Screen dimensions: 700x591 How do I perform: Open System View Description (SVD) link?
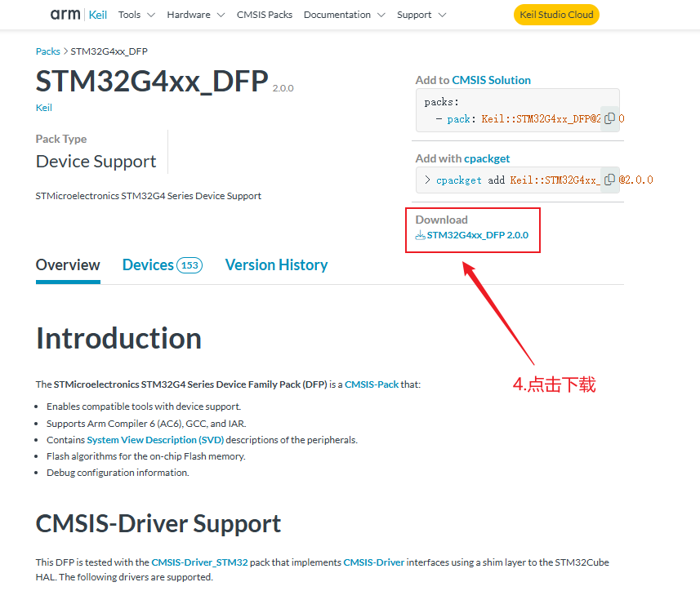tap(155, 440)
